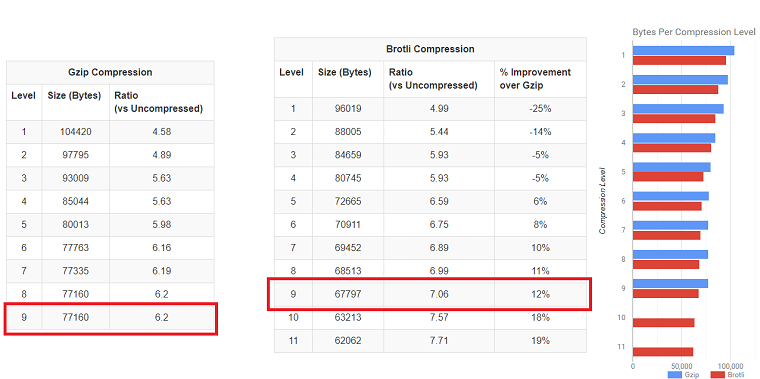The width and height of the screenshot is (760, 379).
Task: Click Brotli level 5 size 72665
Action: pyautogui.click(x=348, y=201)
